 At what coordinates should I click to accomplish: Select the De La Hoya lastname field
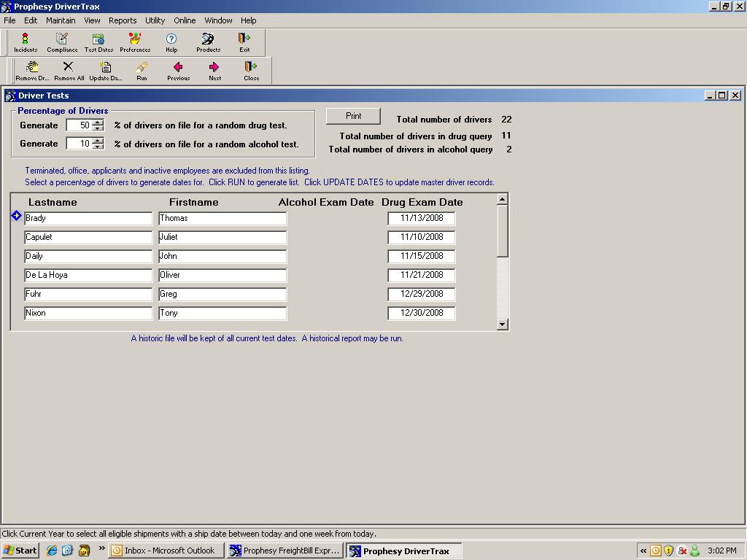[88, 275]
